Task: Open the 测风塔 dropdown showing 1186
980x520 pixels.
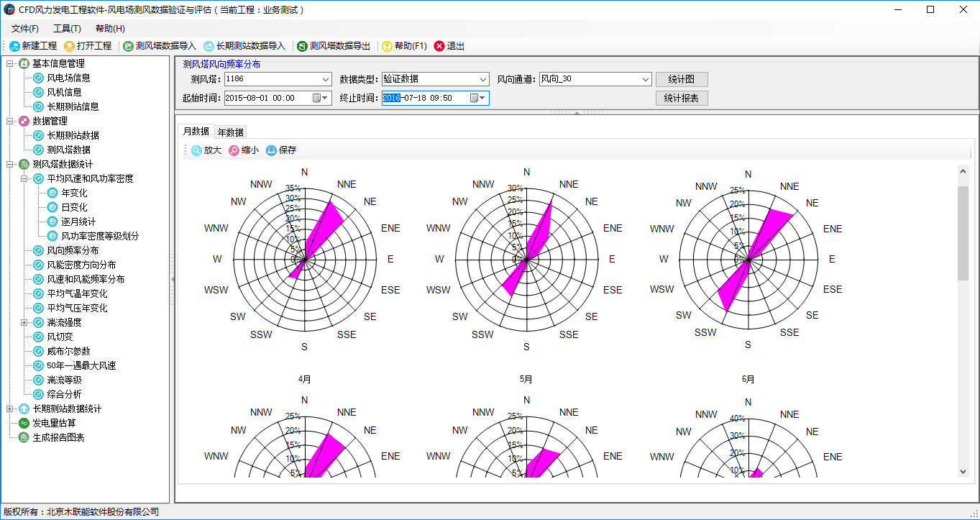Action: click(326, 79)
